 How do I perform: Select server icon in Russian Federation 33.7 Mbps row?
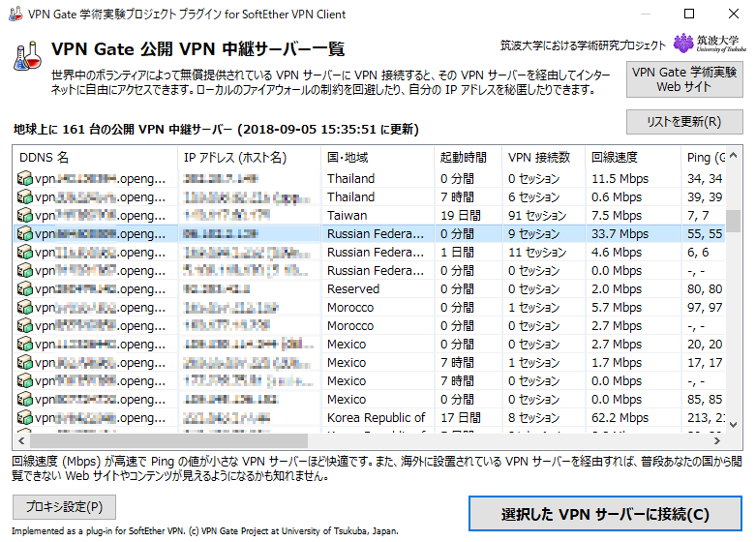pos(24,234)
